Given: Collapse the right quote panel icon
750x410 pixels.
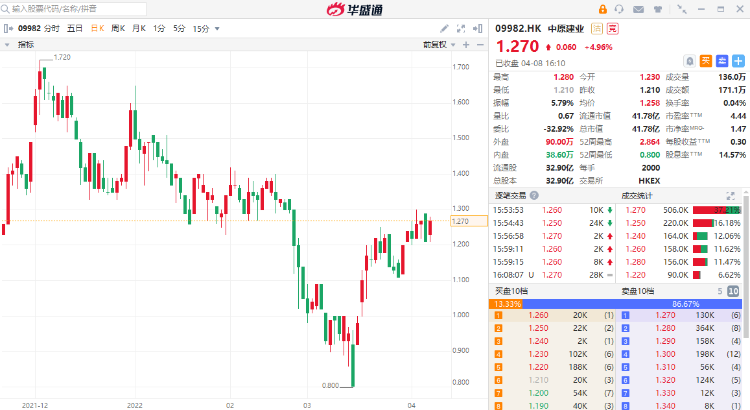Looking at the screenshot, I should 477,29.
